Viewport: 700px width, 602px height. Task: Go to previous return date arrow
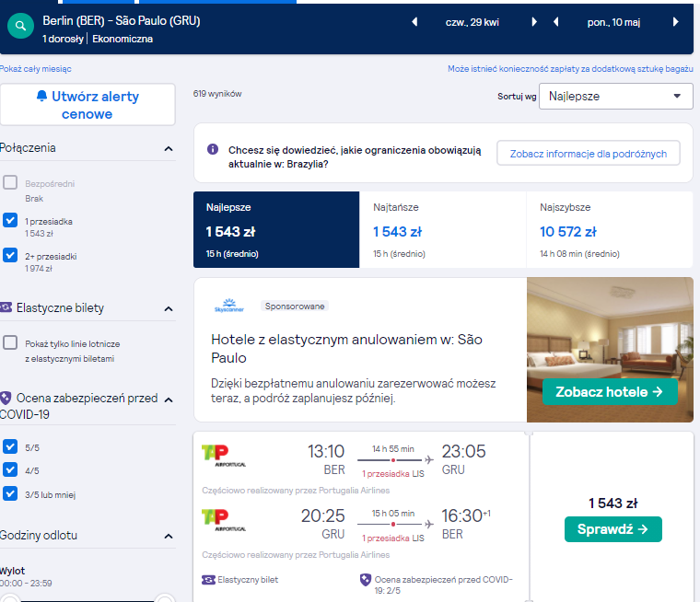[x=555, y=22]
